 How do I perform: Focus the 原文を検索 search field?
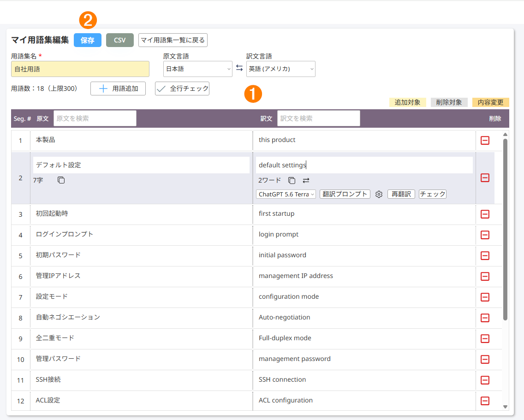click(95, 118)
